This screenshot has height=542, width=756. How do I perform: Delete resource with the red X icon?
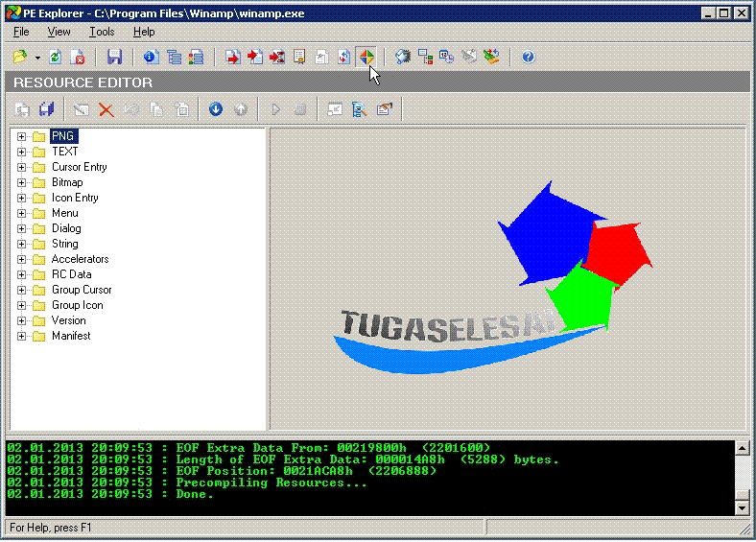click(106, 110)
